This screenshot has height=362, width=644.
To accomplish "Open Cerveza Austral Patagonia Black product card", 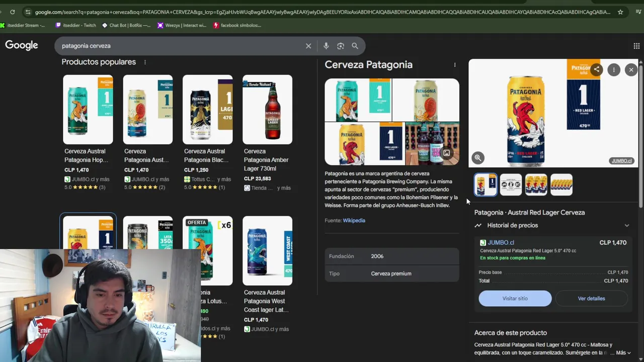I will [x=207, y=133].
